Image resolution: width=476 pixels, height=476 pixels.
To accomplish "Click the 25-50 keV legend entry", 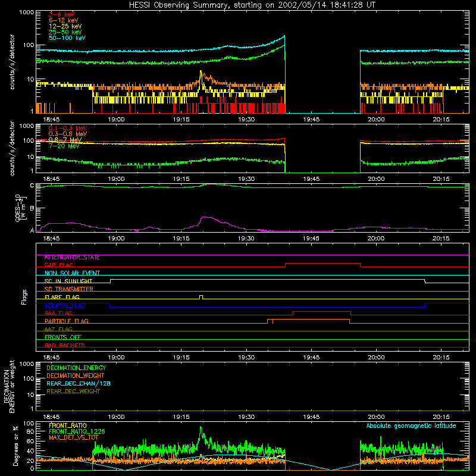I will [x=65, y=32].
